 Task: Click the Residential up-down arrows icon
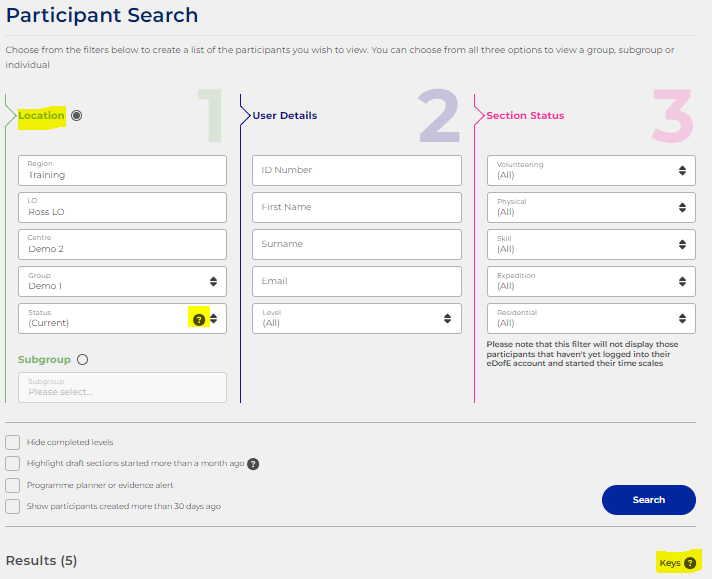[682, 319]
